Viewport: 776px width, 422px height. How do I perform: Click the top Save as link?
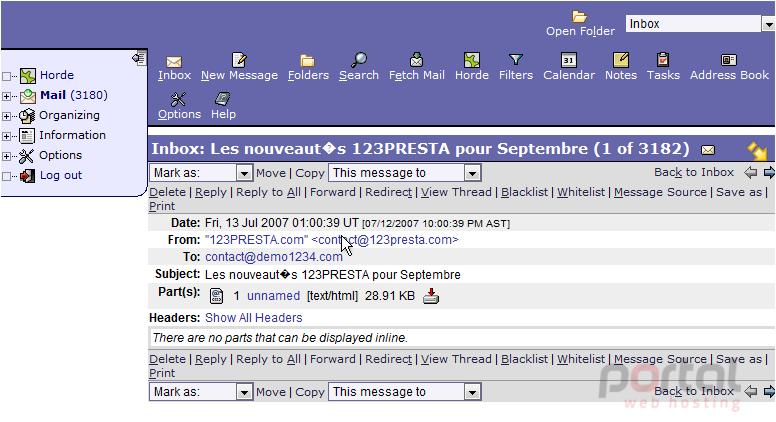click(x=739, y=192)
